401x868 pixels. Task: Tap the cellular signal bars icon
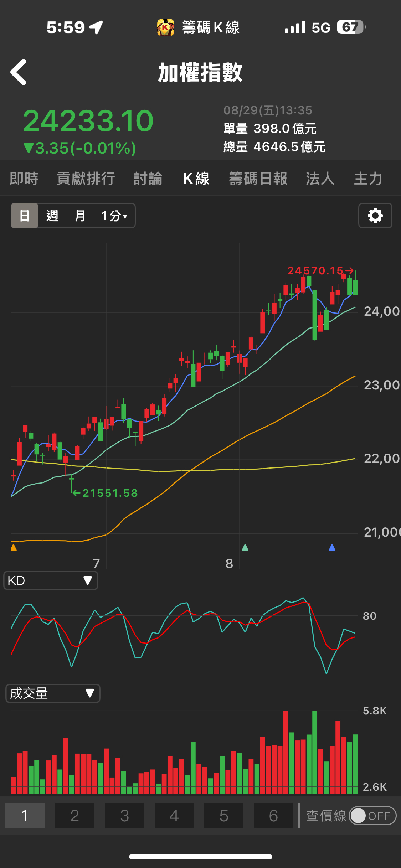click(x=295, y=27)
